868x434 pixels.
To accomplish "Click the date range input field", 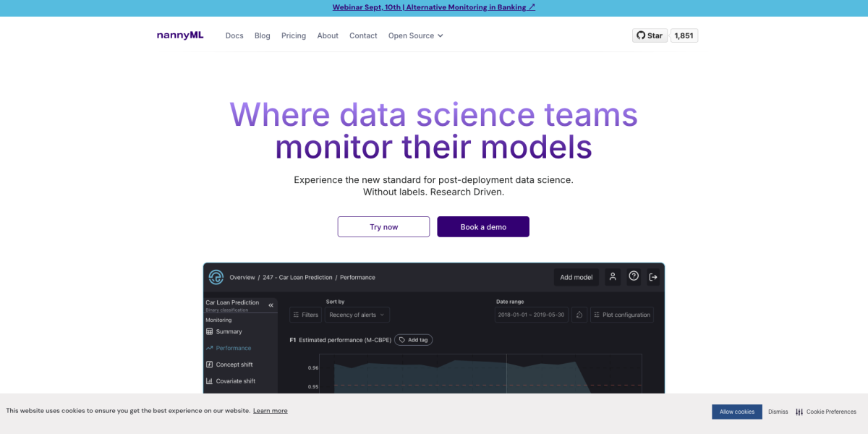I will point(532,315).
